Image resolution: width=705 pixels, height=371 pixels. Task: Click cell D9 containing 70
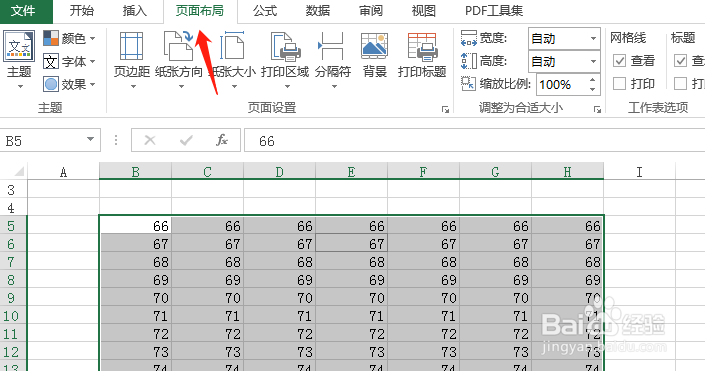coord(279,298)
